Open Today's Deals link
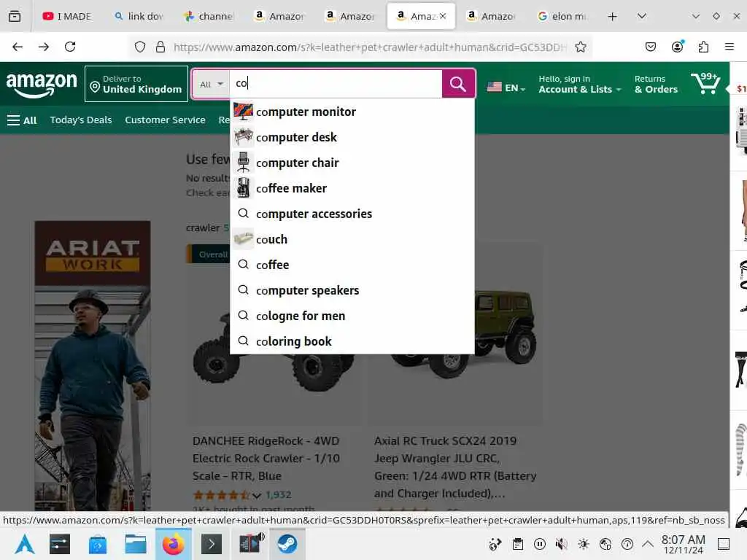Viewport: 747px width, 560px height. click(x=81, y=120)
